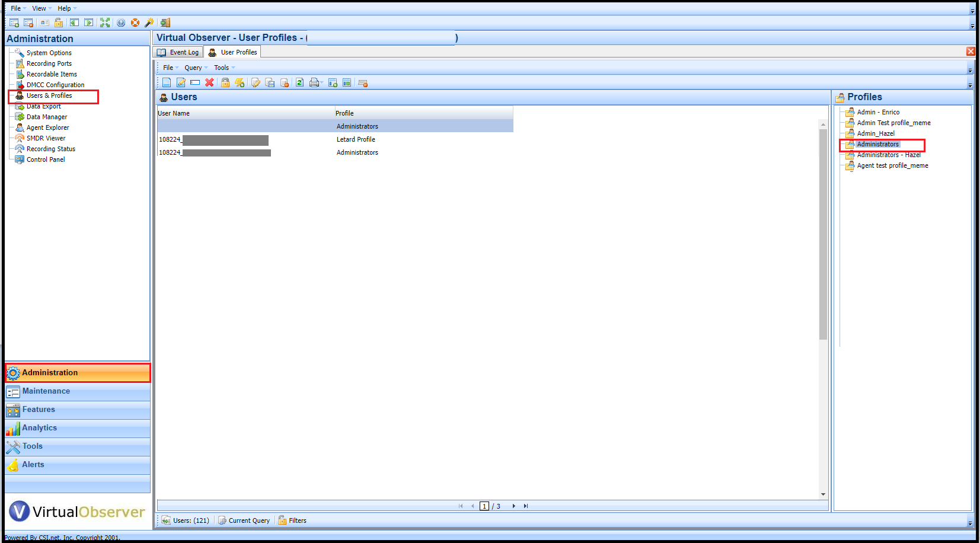Open the File dropdown in User Profiles
The image size is (980, 543).
coord(168,68)
